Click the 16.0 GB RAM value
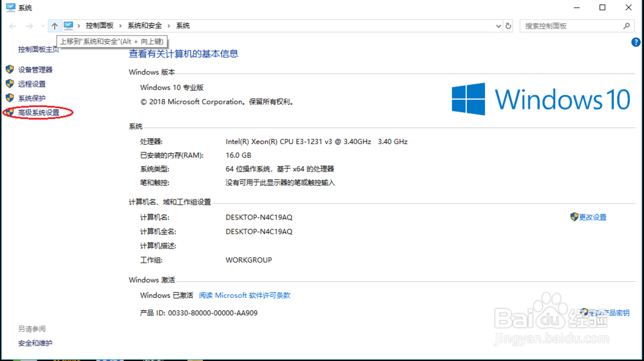Image resolution: width=644 pixels, height=361 pixels. [238, 156]
